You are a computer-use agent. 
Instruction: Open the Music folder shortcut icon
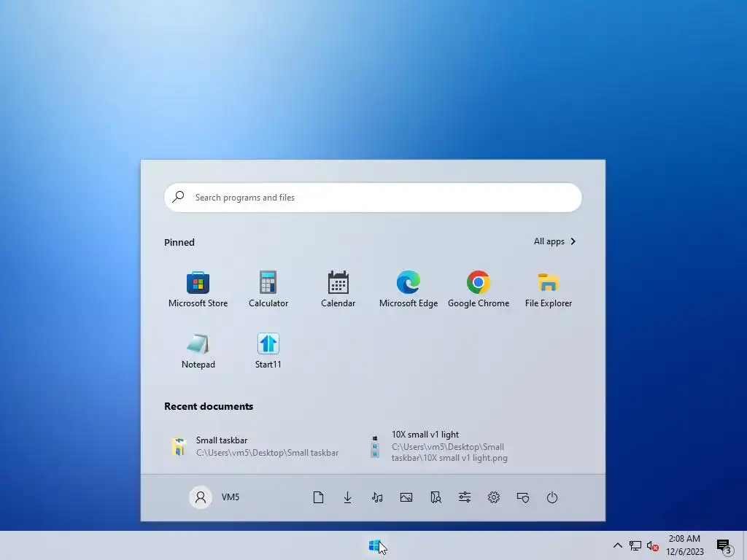(377, 497)
